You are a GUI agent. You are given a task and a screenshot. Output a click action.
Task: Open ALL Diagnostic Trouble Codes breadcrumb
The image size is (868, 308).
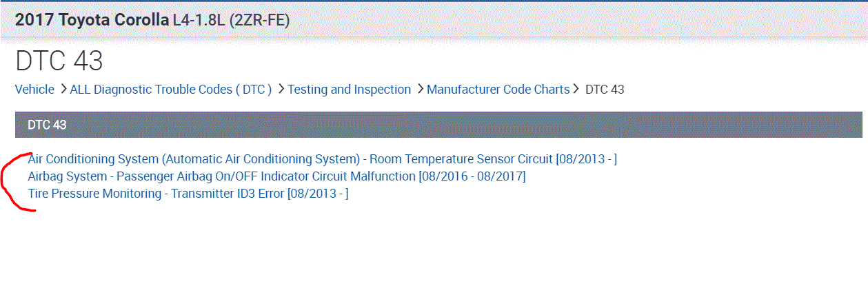click(171, 90)
